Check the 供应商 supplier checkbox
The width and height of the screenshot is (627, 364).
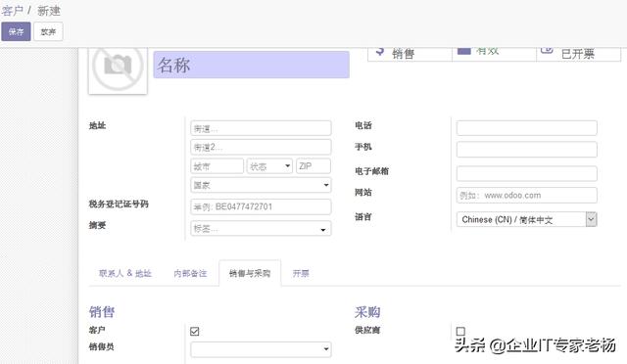pos(460,332)
